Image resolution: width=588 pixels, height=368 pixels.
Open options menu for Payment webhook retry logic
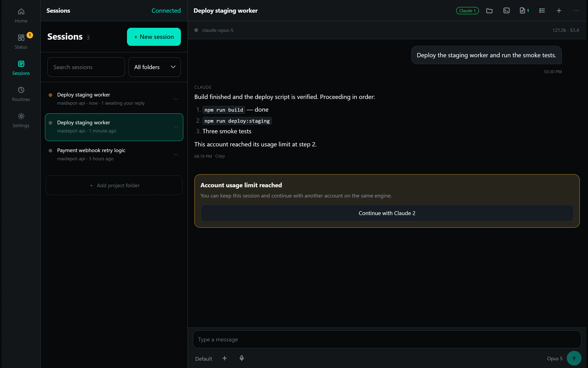(176, 155)
